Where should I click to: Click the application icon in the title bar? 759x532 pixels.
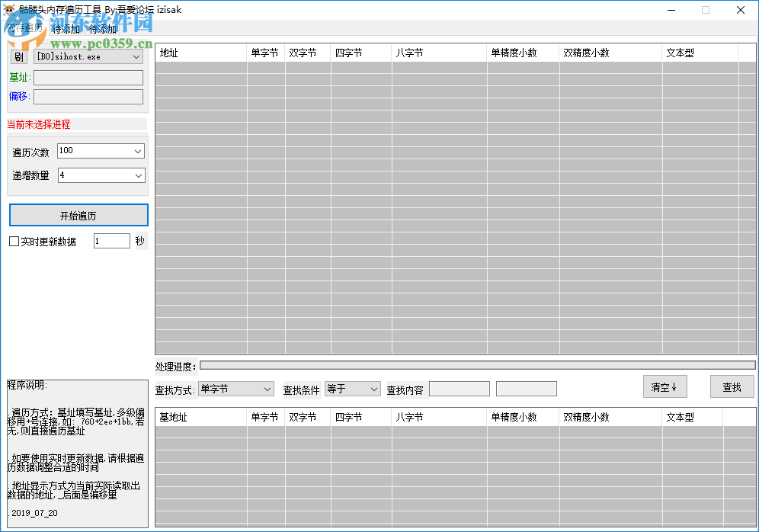[x=9, y=10]
